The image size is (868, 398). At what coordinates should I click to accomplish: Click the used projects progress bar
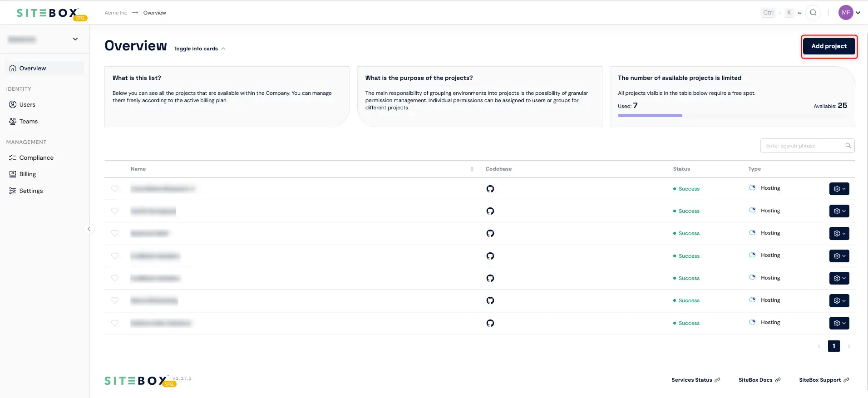click(732, 116)
